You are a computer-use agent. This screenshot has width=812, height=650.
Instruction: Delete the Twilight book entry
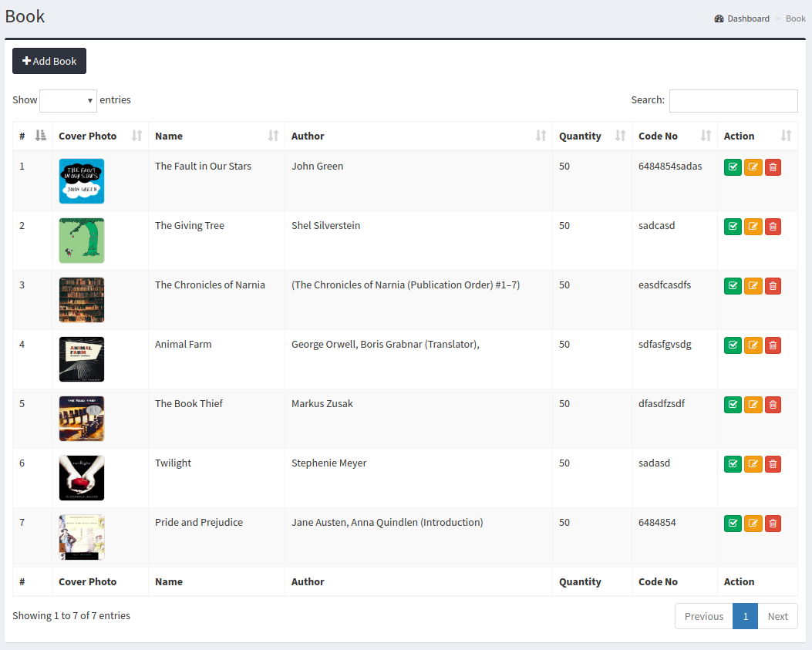coord(773,463)
